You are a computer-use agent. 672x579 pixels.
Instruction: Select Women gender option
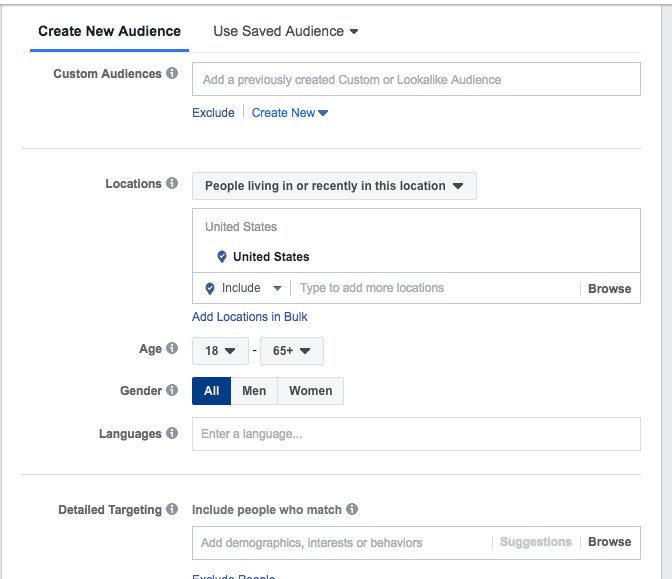pos(311,391)
